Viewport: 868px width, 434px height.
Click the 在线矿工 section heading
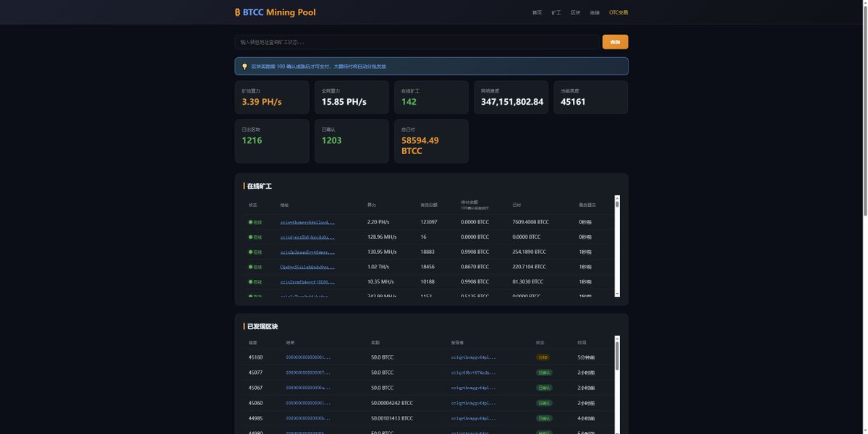pyautogui.click(x=260, y=187)
